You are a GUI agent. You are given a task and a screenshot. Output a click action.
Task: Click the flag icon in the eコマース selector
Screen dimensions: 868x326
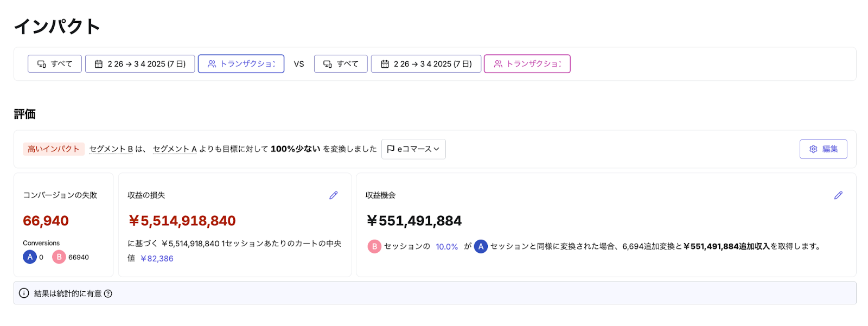[x=391, y=149]
